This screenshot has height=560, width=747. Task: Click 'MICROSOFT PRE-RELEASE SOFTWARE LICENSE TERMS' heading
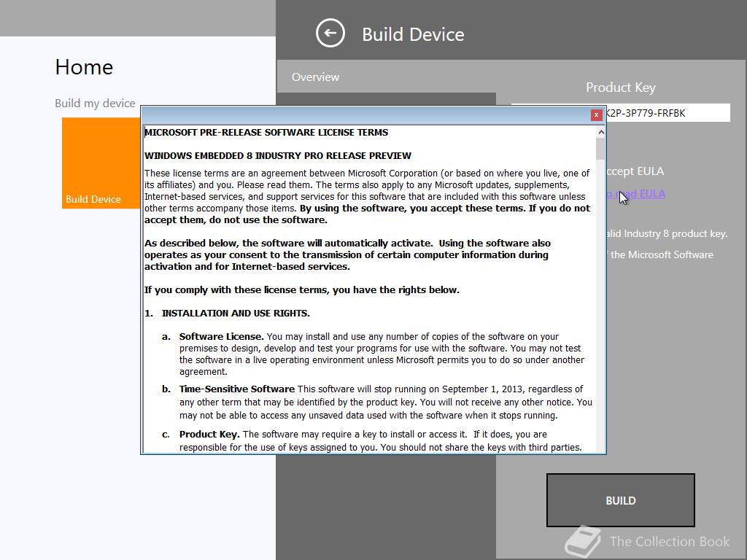tap(266, 133)
